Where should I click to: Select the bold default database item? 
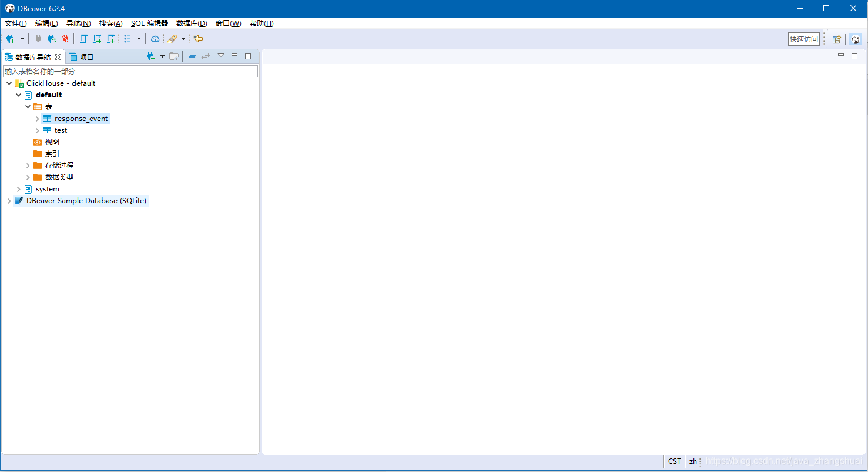[49, 95]
